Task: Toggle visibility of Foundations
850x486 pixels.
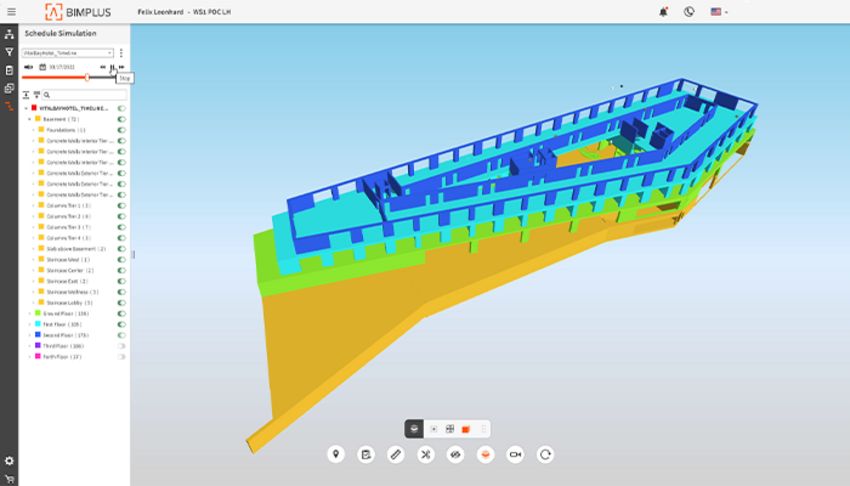Action: [121, 130]
